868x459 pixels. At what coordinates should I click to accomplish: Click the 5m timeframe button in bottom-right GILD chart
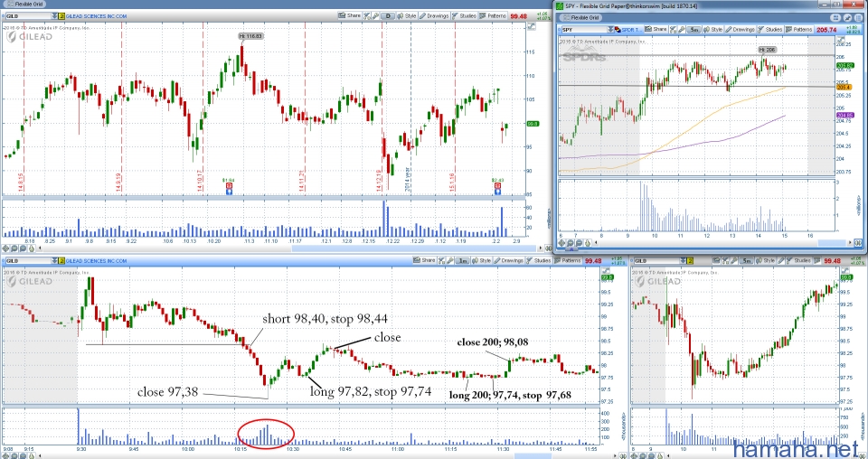746,260
